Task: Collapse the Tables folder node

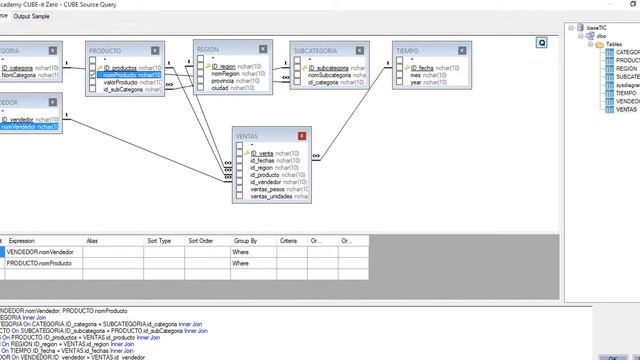Action: coord(590,44)
